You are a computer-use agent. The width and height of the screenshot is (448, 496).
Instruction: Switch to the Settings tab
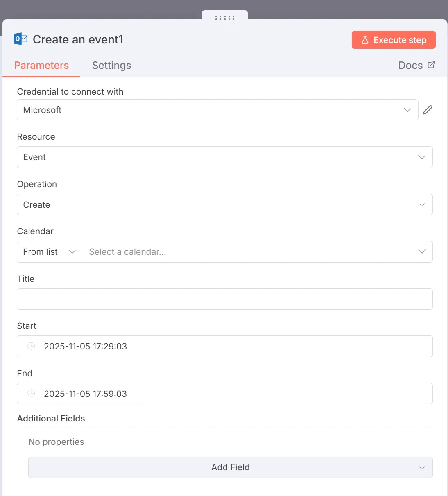(x=111, y=66)
